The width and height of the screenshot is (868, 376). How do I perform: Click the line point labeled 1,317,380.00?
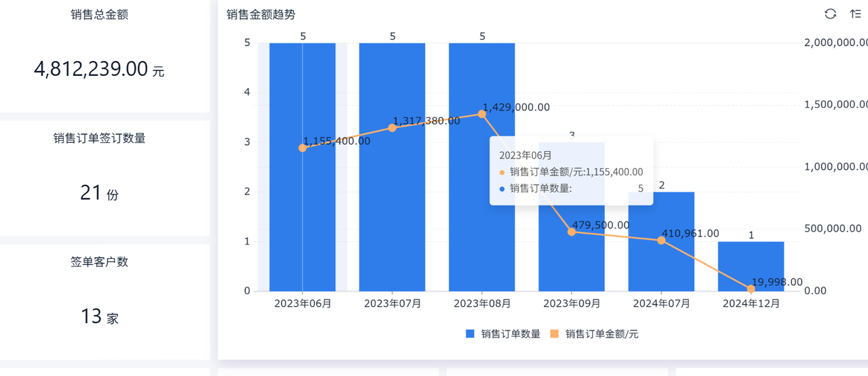coord(392,128)
